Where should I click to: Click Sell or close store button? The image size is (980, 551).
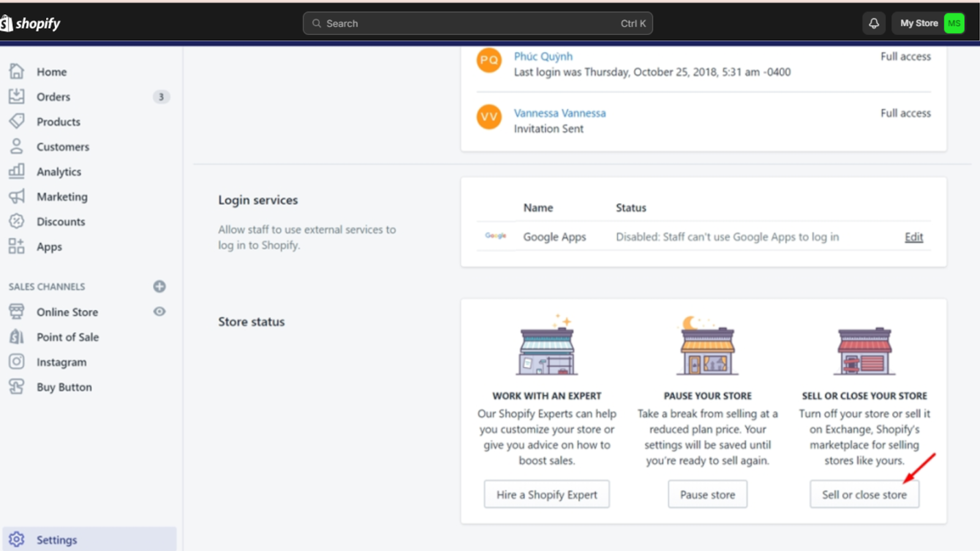[864, 494]
